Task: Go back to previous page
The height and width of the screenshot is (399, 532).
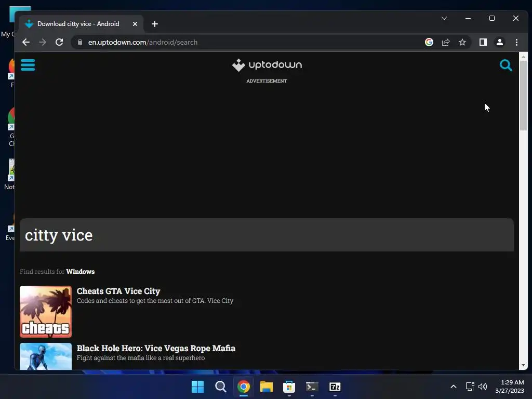Action: click(x=26, y=42)
